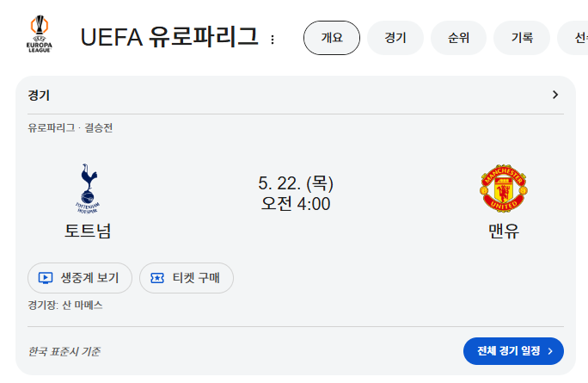Click the Manchester United crest
The height and width of the screenshot is (383, 588).
(504, 188)
